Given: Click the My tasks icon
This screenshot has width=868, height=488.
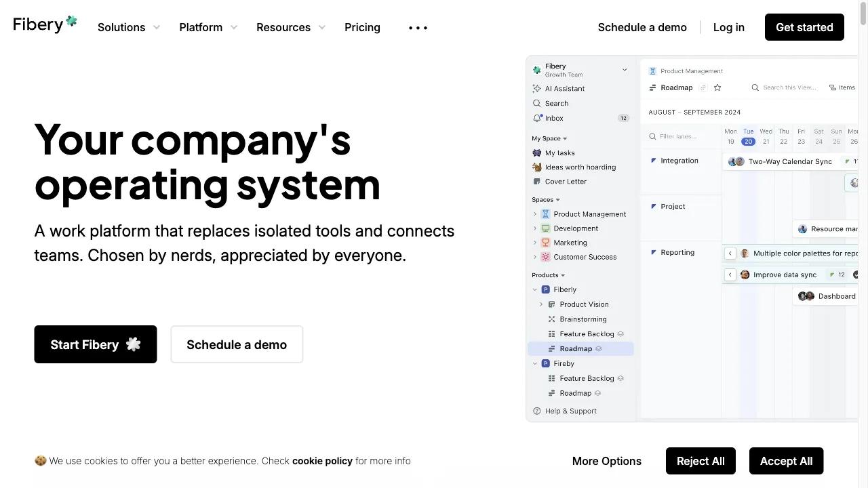Looking at the screenshot, I should (x=537, y=153).
